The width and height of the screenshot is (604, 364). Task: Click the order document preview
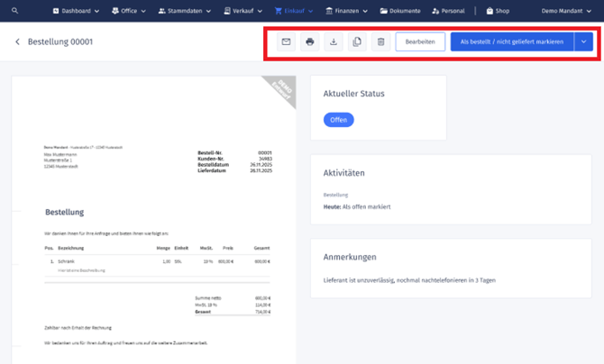tap(153, 216)
